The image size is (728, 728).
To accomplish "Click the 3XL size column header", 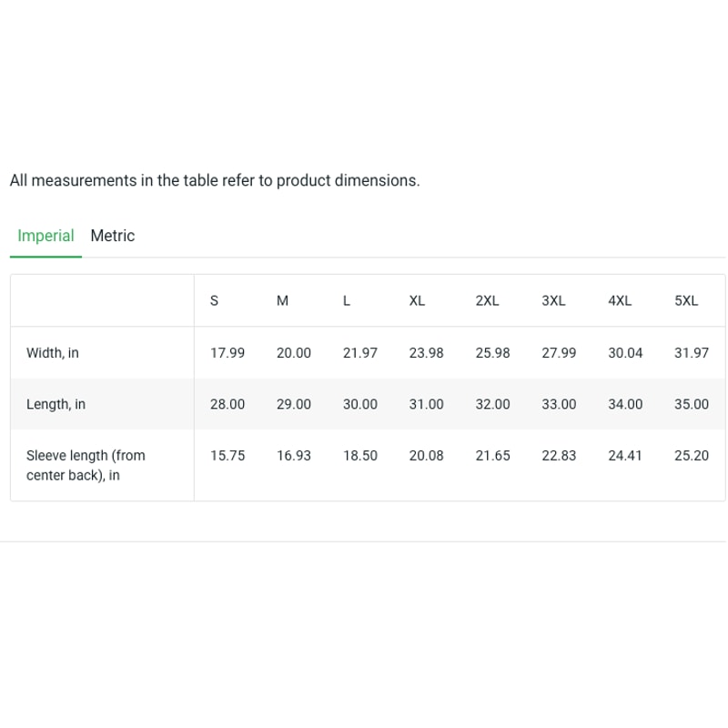I will [x=553, y=301].
